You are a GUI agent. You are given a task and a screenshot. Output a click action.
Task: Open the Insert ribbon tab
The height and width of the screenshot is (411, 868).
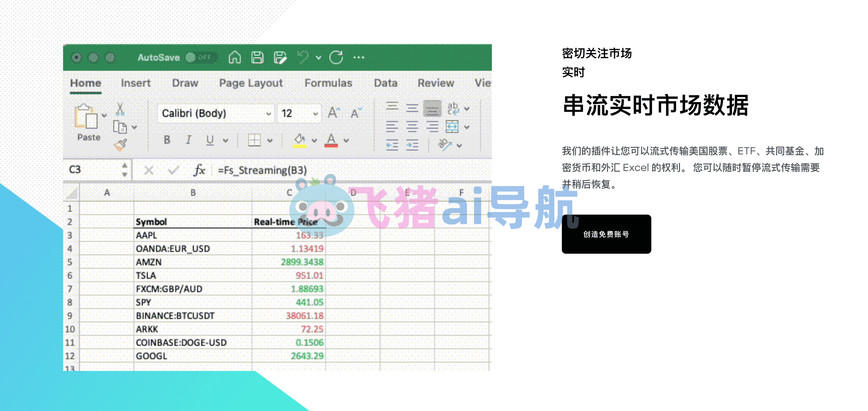tap(135, 83)
